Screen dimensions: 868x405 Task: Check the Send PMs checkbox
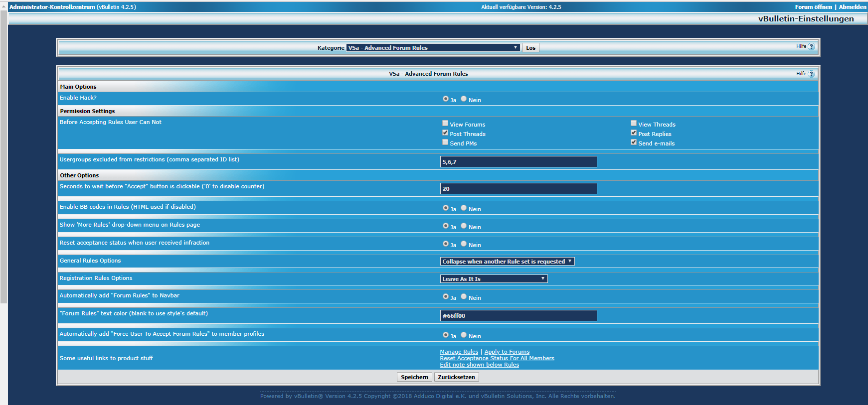point(445,142)
